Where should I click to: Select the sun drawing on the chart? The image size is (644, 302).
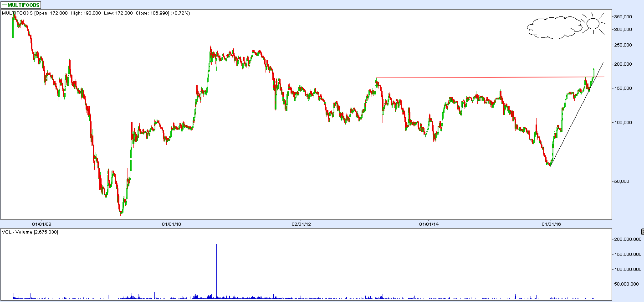593,23
